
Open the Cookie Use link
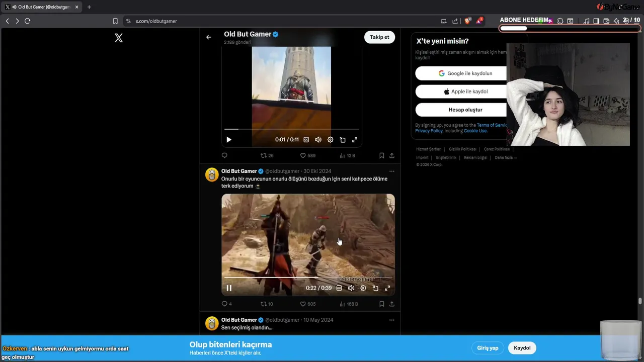475,131
